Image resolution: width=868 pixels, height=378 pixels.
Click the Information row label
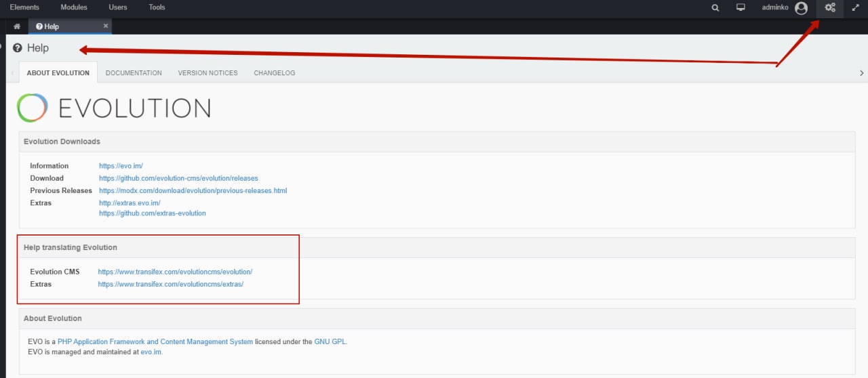click(x=50, y=166)
